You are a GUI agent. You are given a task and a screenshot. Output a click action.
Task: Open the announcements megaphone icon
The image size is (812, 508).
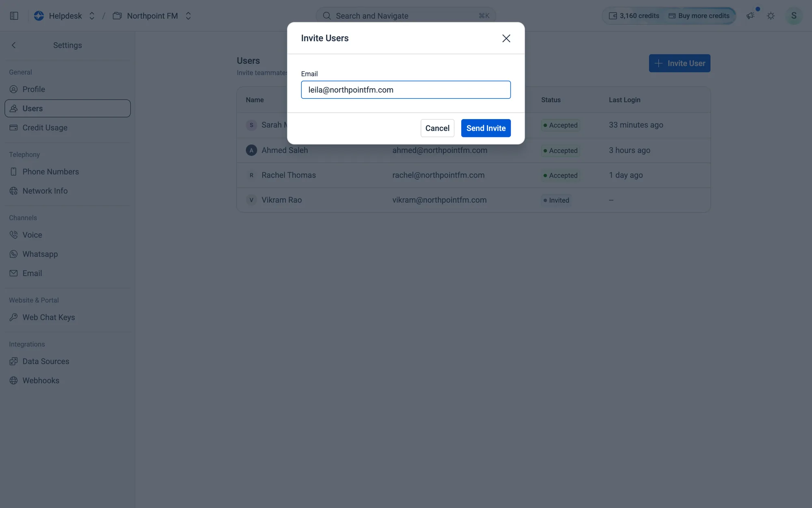coord(750,16)
